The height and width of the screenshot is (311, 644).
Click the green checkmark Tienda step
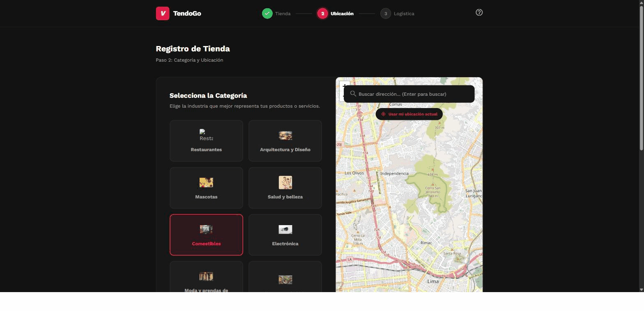267,14
